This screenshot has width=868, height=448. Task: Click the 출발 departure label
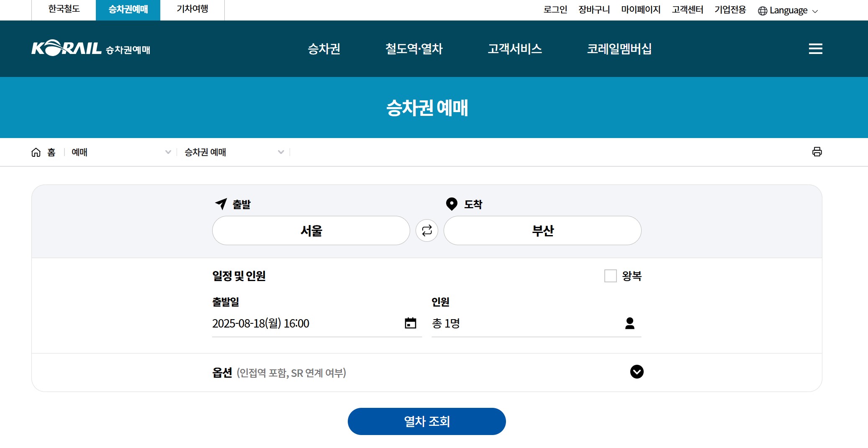click(241, 205)
